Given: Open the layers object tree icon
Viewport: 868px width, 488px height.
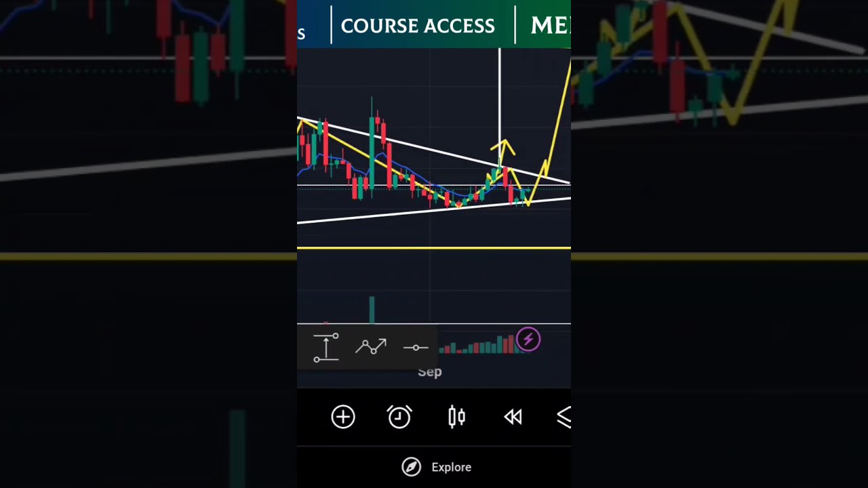Looking at the screenshot, I should (564, 417).
